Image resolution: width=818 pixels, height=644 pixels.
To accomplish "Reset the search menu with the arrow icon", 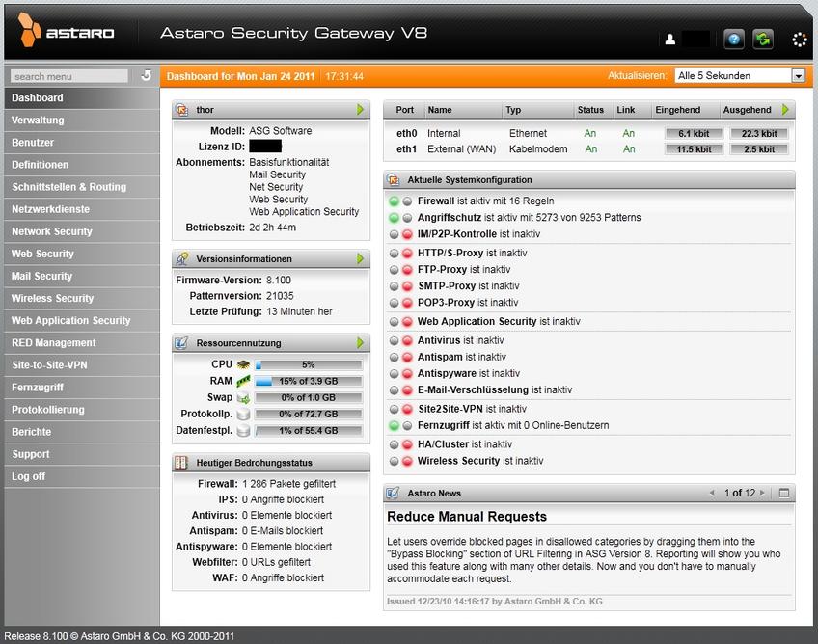I will pos(146,75).
